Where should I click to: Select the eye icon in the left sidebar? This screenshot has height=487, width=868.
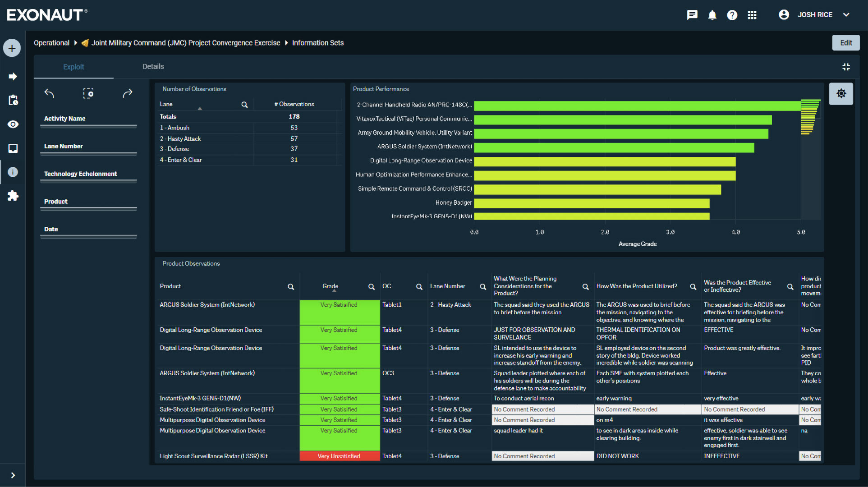(x=13, y=124)
